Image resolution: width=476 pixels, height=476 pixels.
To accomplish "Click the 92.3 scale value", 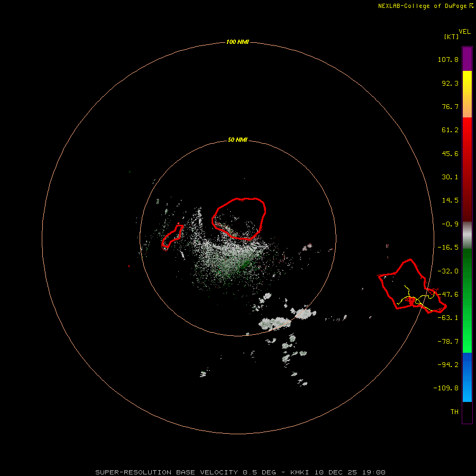I will 450,83.
